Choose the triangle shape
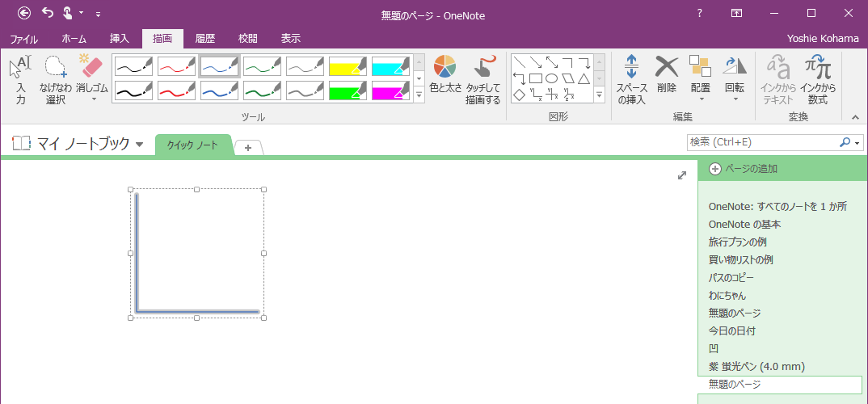 point(584,78)
